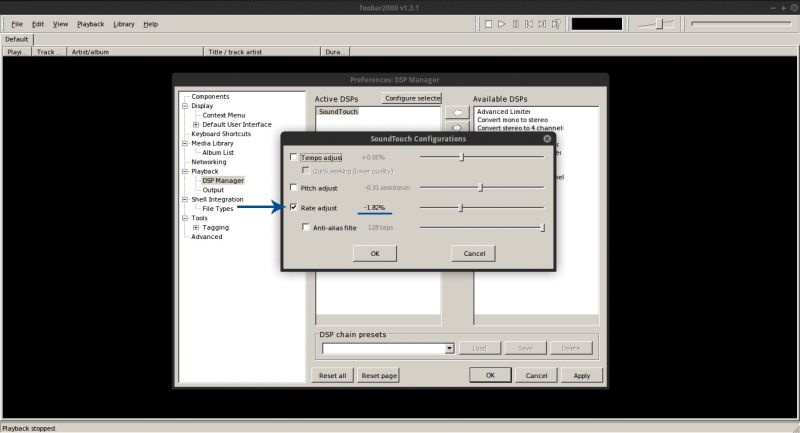800x433 pixels.
Task: Open the View menu
Action: tap(60, 24)
